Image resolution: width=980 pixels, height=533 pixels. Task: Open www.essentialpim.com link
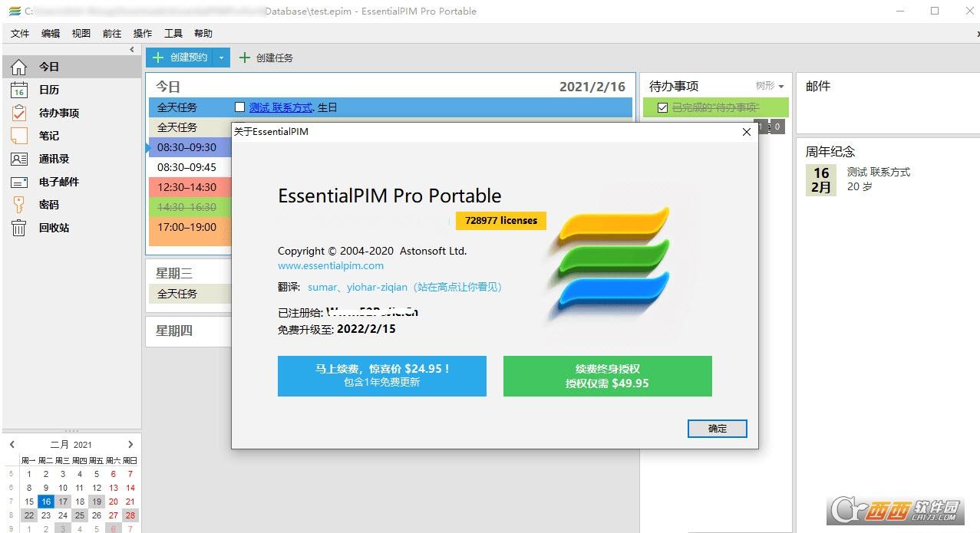point(331,265)
